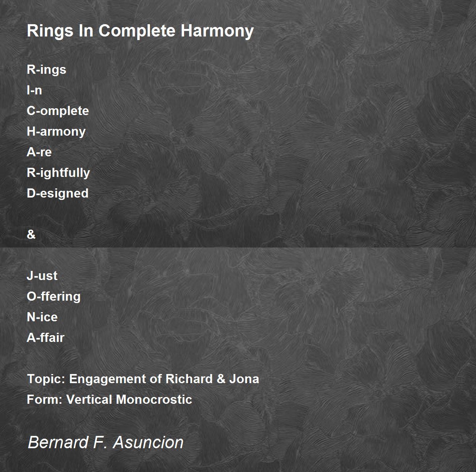This screenshot has height=472, width=476.
Task: Click the line I-n
Action: tap(34, 90)
